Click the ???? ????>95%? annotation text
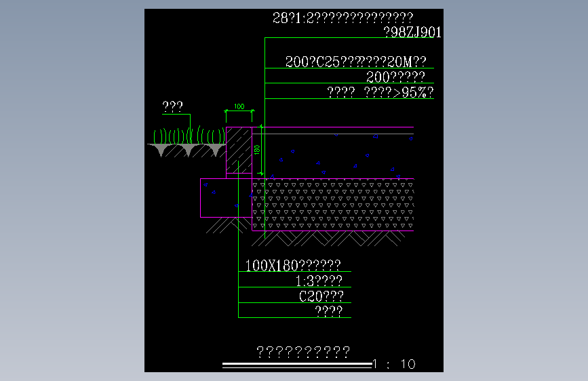The image size is (588, 381). point(380,92)
